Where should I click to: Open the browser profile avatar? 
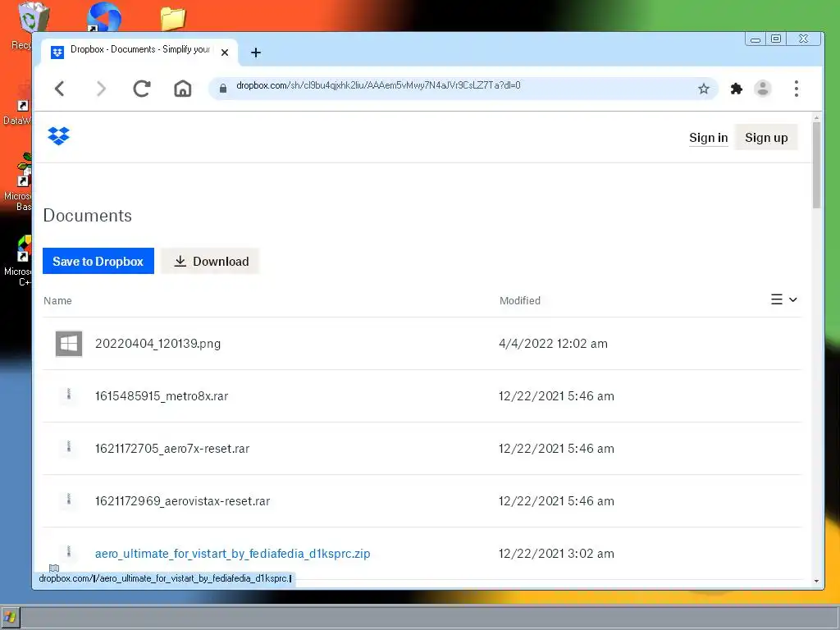click(x=762, y=89)
